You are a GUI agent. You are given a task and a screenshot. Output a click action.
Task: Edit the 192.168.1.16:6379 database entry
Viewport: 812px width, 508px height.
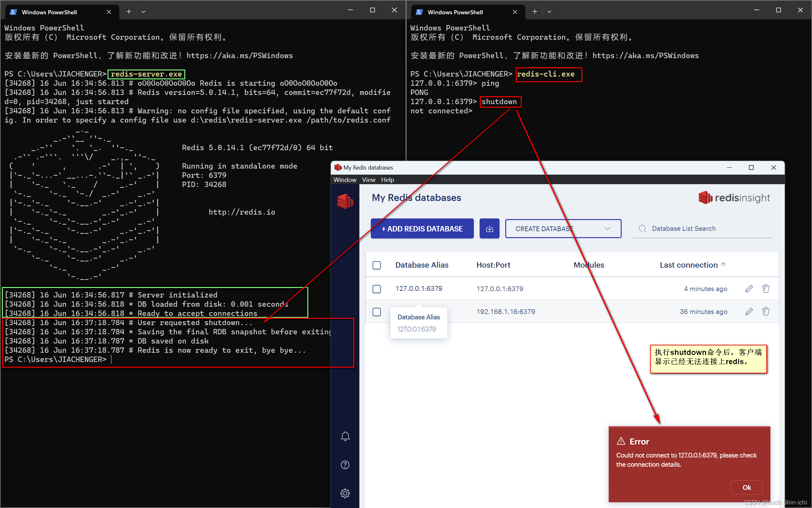tap(749, 311)
